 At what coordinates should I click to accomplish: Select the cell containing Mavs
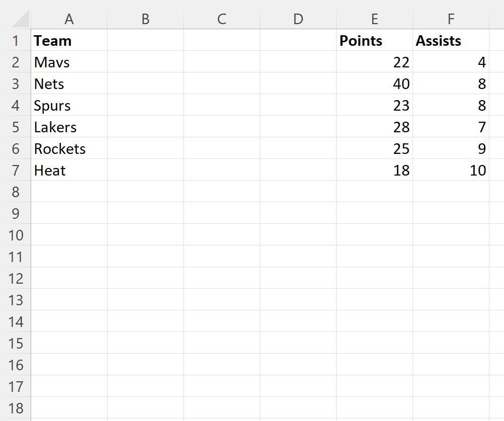pyautogui.click(x=69, y=62)
